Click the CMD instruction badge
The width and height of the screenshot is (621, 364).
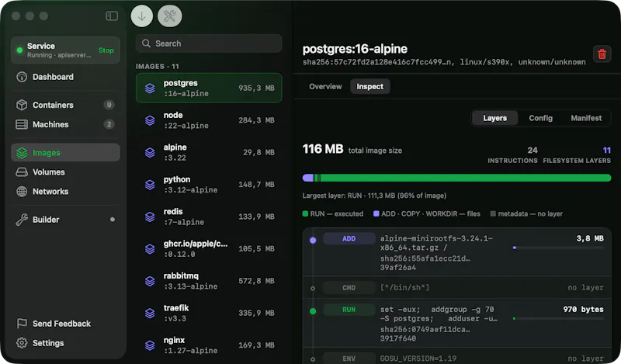(x=349, y=288)
